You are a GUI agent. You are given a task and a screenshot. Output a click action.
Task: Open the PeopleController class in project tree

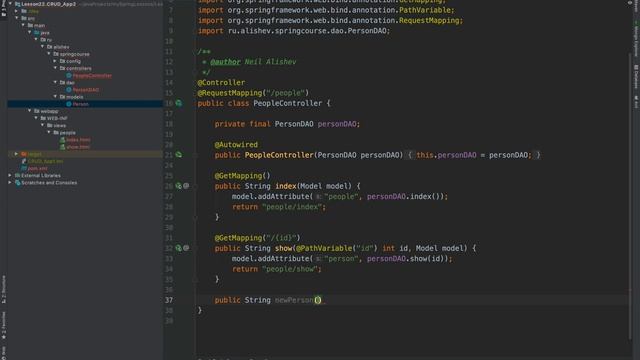[x=92, y=76]
